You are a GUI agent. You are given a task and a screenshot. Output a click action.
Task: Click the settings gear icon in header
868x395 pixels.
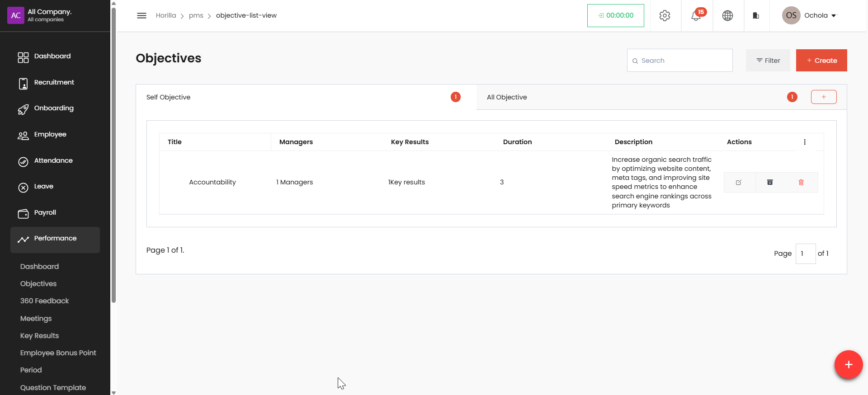click(x=665, y=15)
